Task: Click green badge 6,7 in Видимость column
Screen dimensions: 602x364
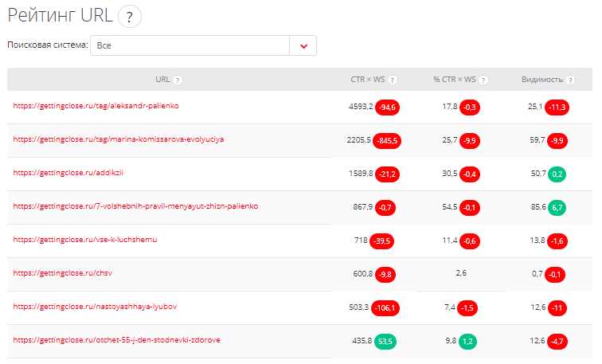Action: (x=557, y=207)
